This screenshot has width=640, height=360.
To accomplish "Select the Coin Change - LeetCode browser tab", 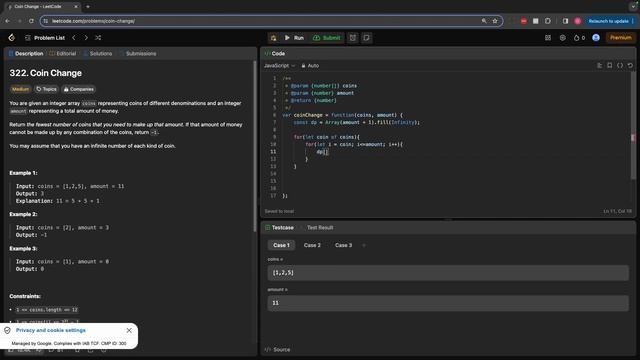I will [x=42, y=7].
